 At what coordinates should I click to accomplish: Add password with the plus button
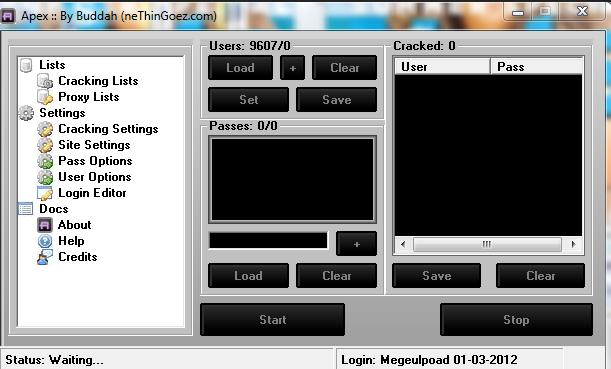point(357,244)
